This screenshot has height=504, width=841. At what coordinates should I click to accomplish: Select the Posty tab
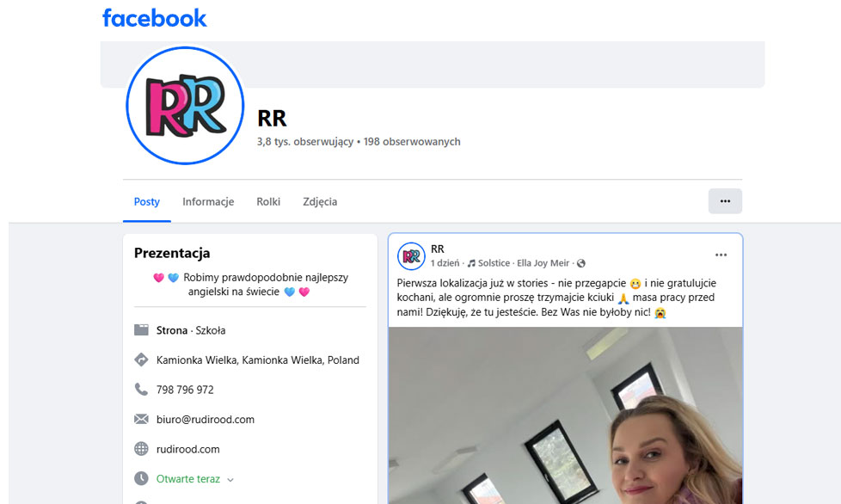(x=147, y=201)
